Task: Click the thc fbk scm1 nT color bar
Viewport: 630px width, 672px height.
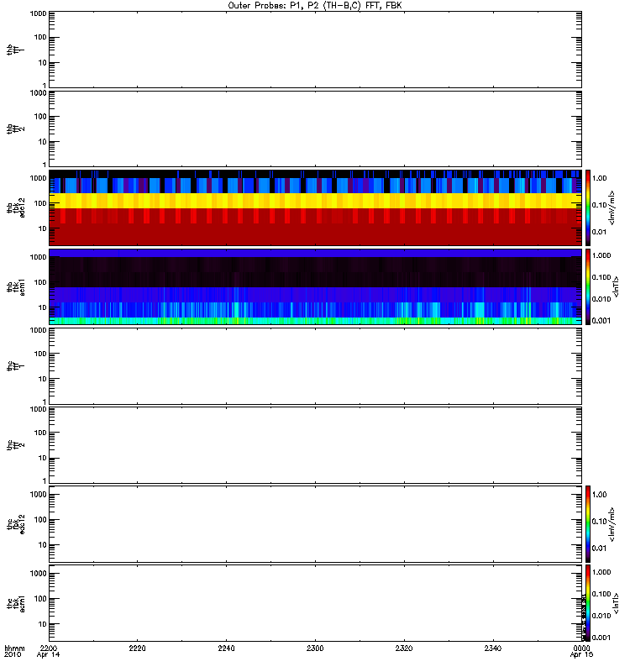Action: [588, 603]
